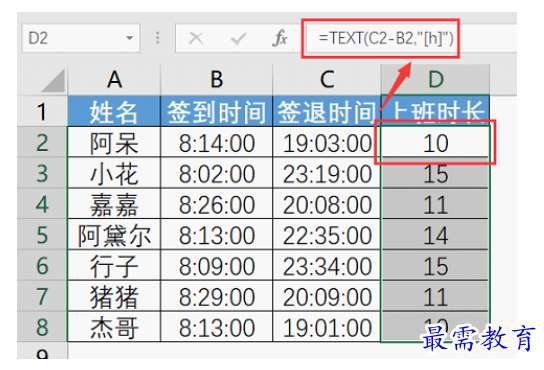This screenshot has height=370, width=544.
Task: Click sign-out time 19:01:00
Action: pos(327,327)
